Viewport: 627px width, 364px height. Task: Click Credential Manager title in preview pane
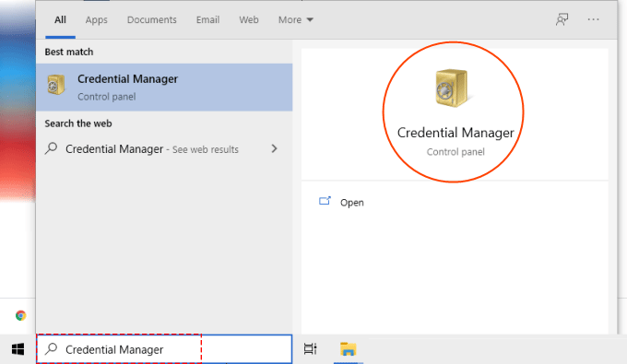[x=455, y=133]
